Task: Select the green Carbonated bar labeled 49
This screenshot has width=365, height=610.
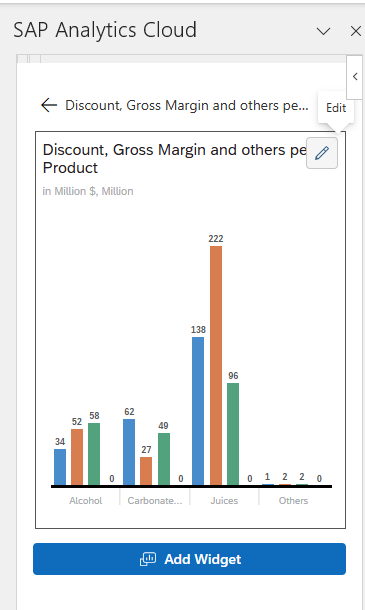Action: 164,459
